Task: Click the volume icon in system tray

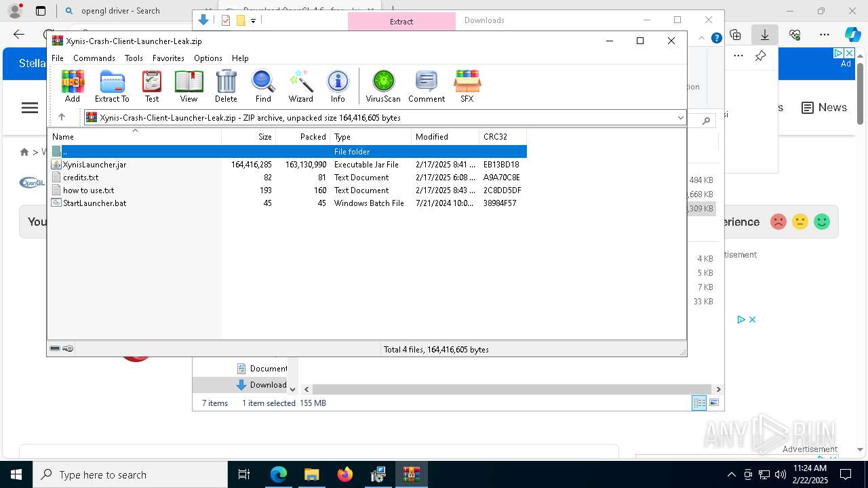Action: pos(780,474)
